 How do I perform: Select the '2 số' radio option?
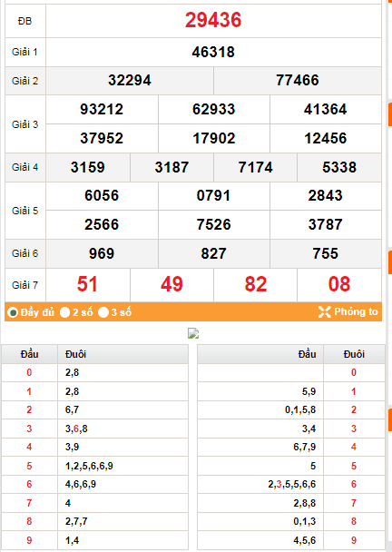pyautogui.click(x=64, y=312)
